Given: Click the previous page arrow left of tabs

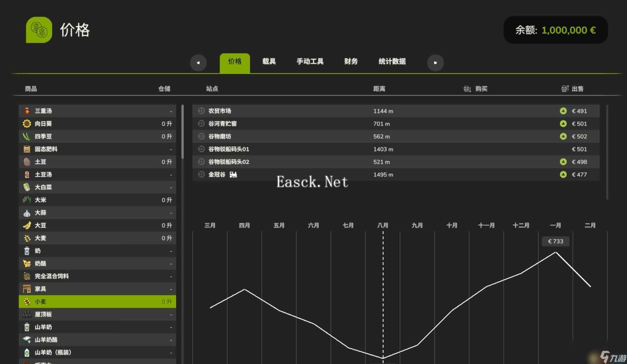Looking at the screenshot, I should (198, 63).
